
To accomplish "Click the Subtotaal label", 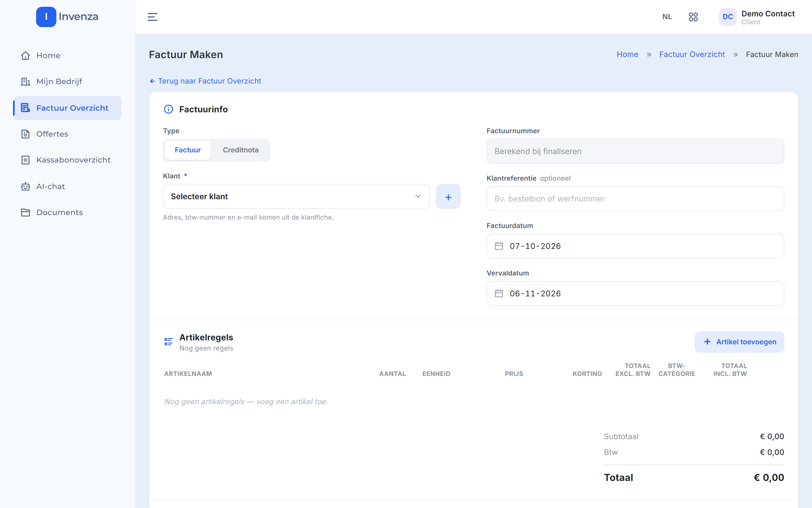I will coord(621,436).
